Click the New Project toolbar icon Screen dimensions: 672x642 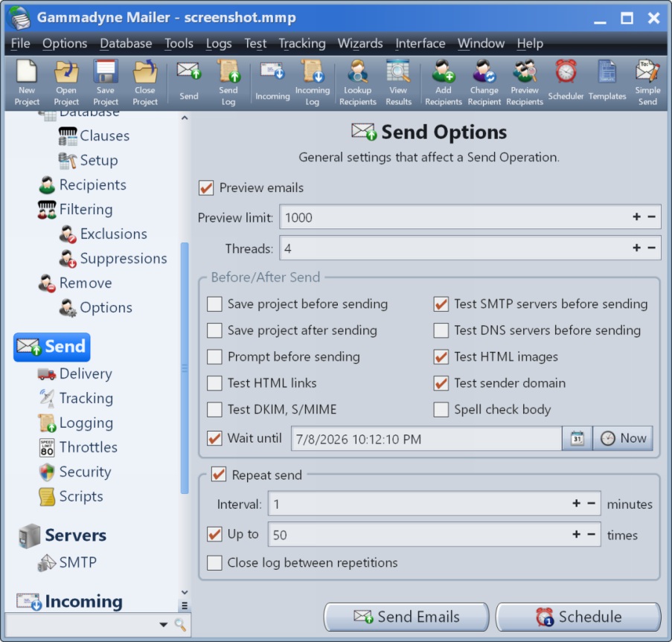click(27, 83)
